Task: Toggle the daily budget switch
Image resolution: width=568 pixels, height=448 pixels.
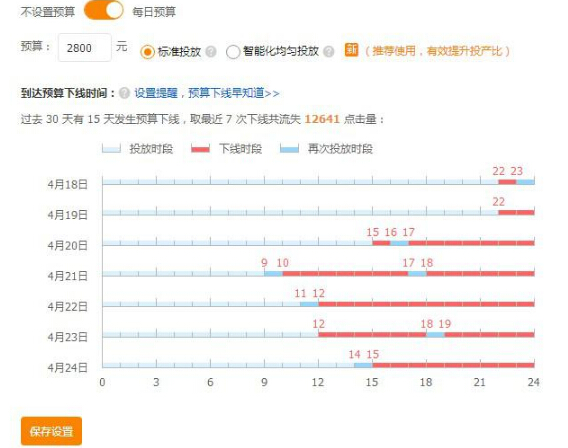Action: (104, 10)
